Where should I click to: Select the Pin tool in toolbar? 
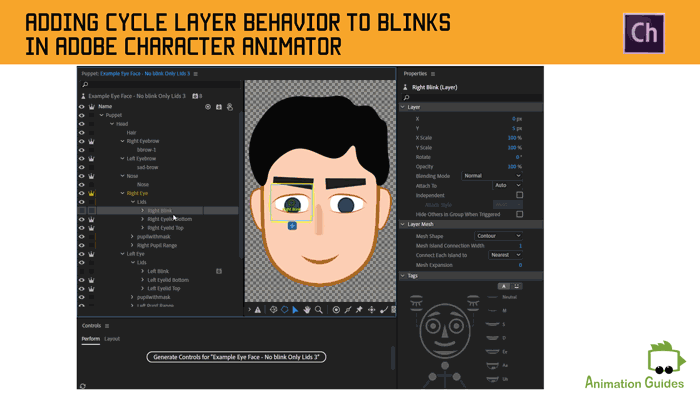point(359,310)
